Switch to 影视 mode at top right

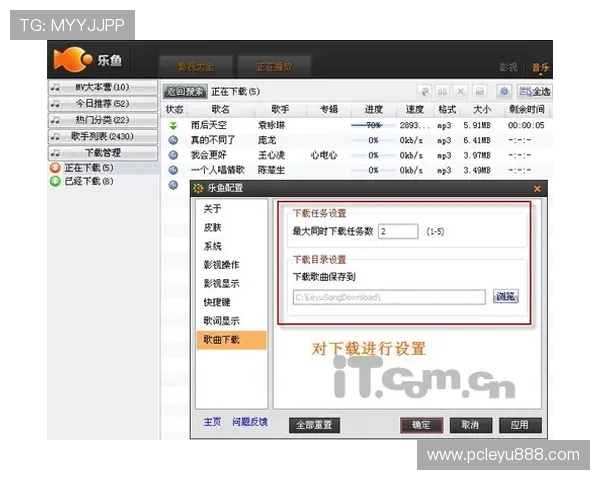click(508, 67)
